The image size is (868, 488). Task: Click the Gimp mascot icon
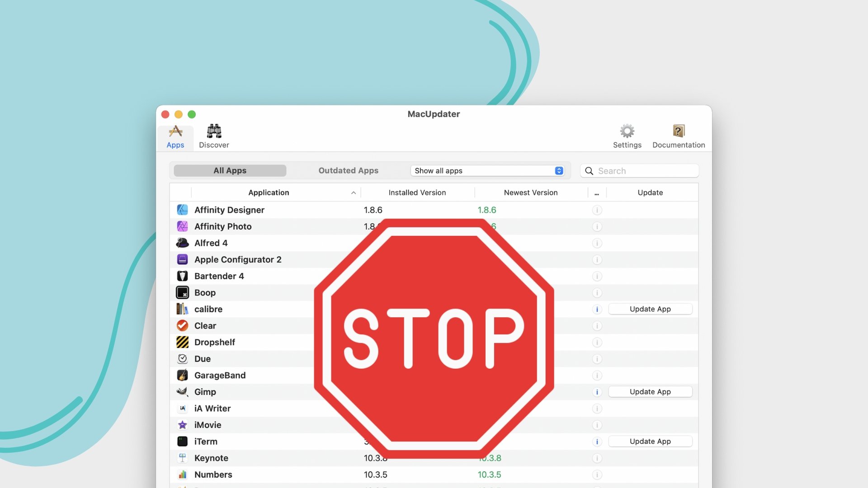coord(182,392)
